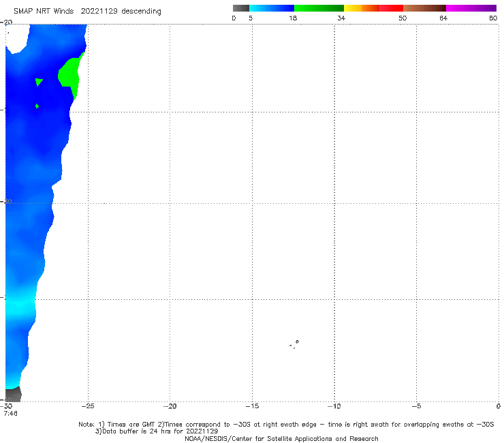Click the color bar label '18'

click(x=293, y=18)
